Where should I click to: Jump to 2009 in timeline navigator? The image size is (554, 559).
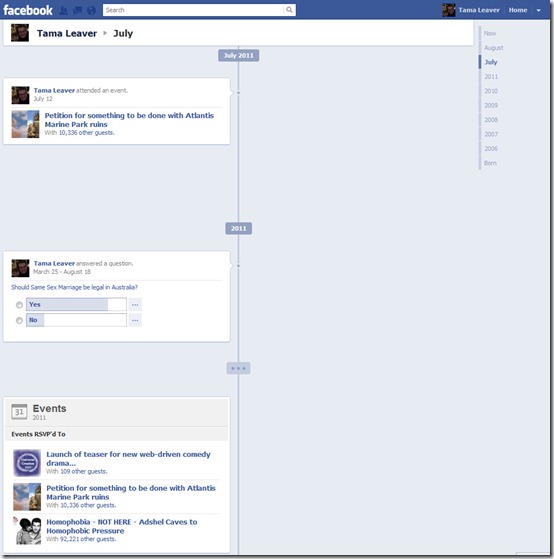click(491, 105)
